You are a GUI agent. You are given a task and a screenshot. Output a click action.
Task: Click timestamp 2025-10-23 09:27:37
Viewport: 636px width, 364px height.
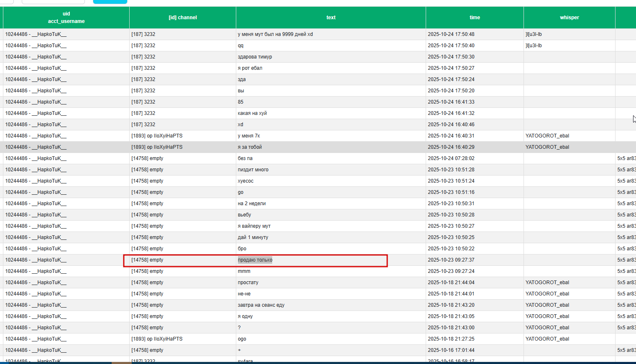tap(451, 260)
